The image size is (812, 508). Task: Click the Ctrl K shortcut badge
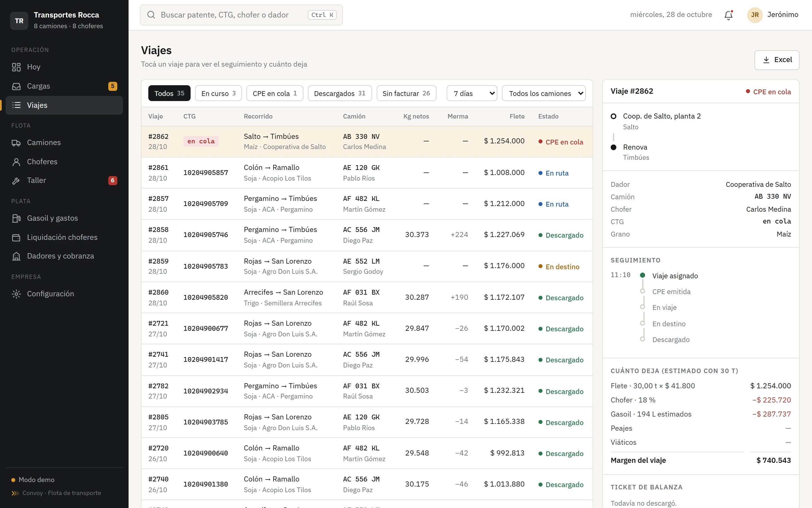[x=322, y=15]
